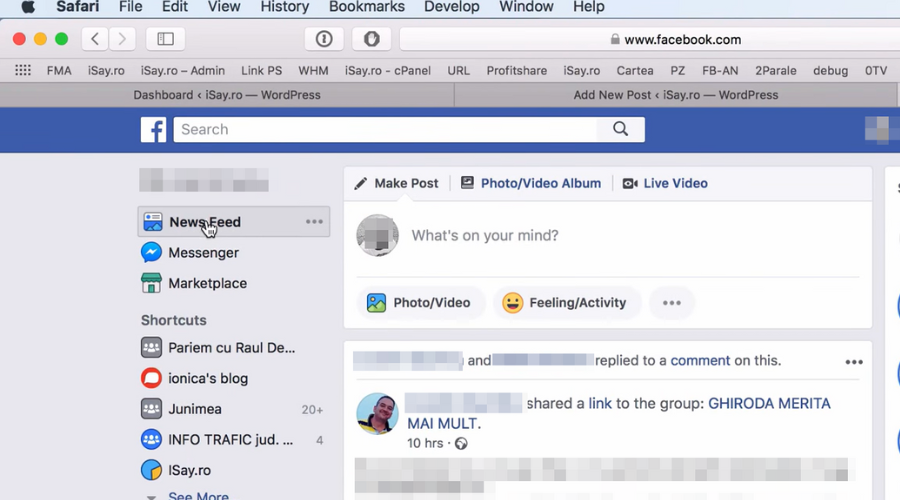Add Photo/Video to the post
The height and width of the screenshot is (500, 900).
pos(419,303)
